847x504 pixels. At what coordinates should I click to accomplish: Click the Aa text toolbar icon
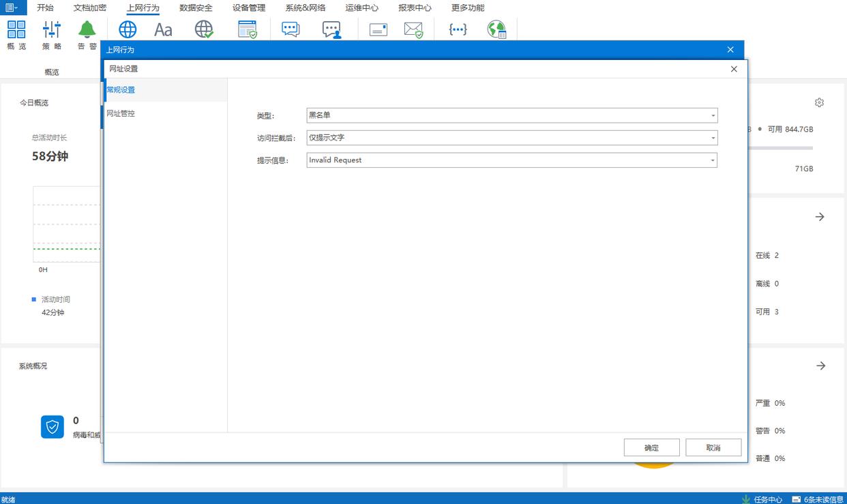point(163,29)
